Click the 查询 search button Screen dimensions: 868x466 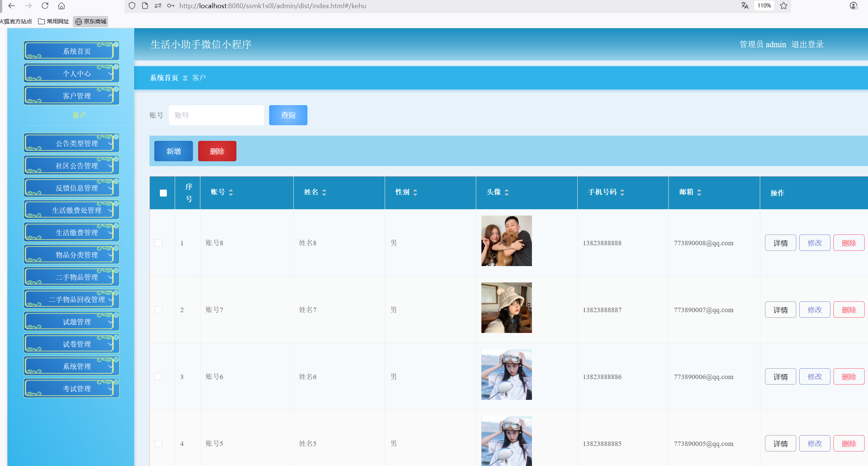point(288,115)
